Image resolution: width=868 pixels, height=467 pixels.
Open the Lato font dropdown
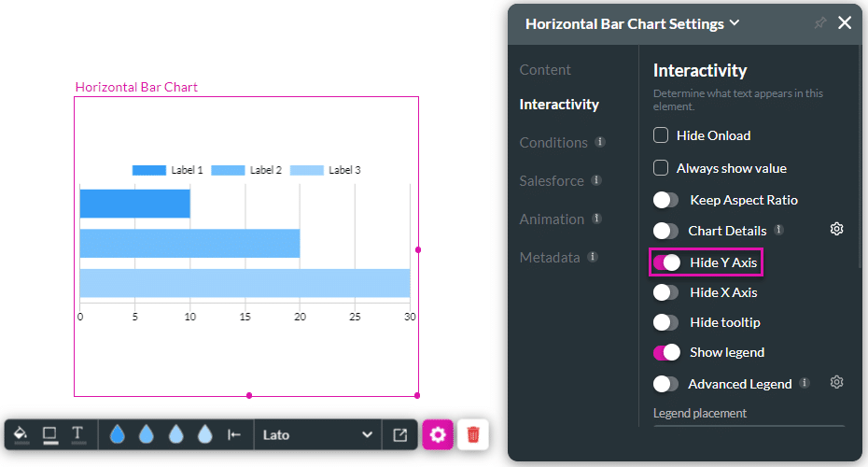[317, 434]
